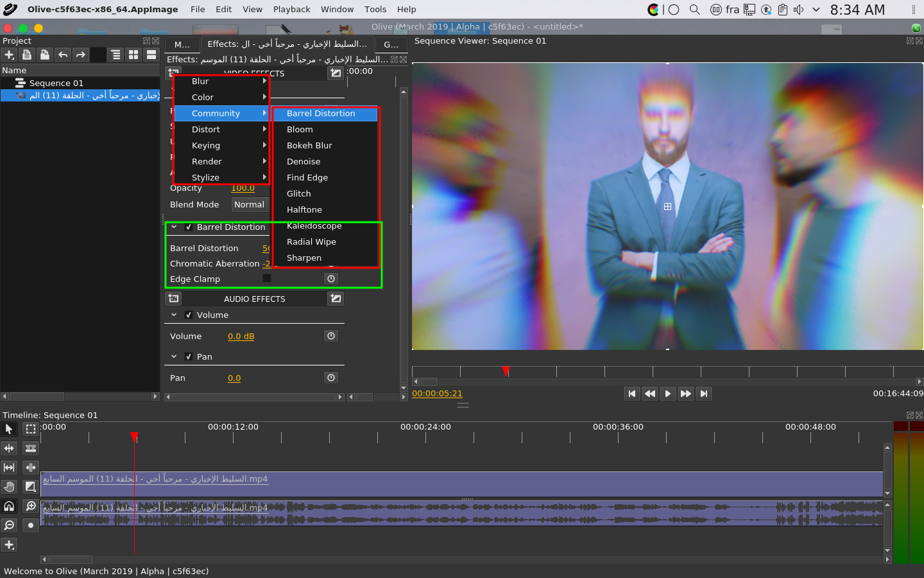Select the Hand tool in timeline
The width and height of the screenshot is (924, 578).
pyautogui.click(x=9, y=487)
